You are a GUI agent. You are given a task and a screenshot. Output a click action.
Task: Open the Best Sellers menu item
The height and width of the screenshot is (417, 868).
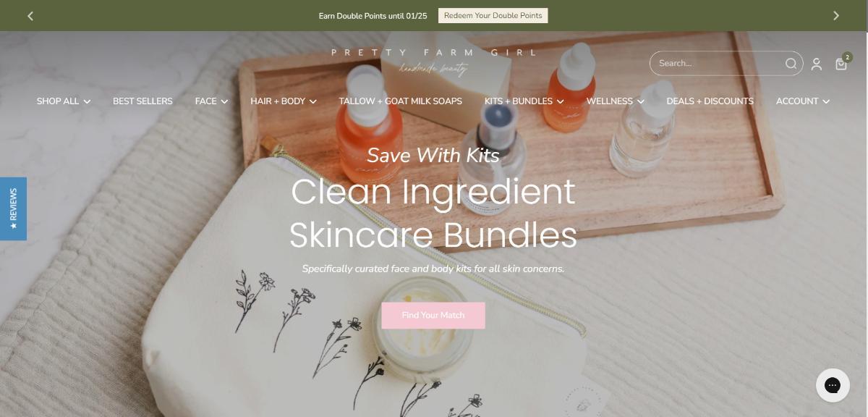(142, 101)
